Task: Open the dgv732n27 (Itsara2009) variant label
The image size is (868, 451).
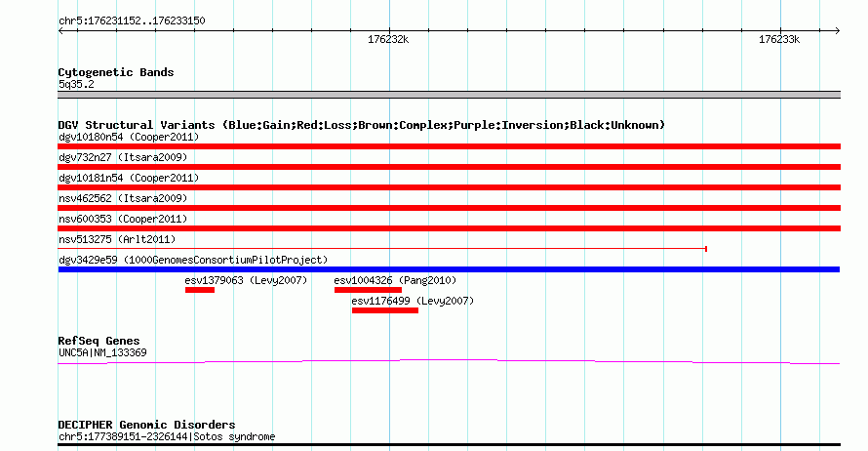Action: (123, 157)
